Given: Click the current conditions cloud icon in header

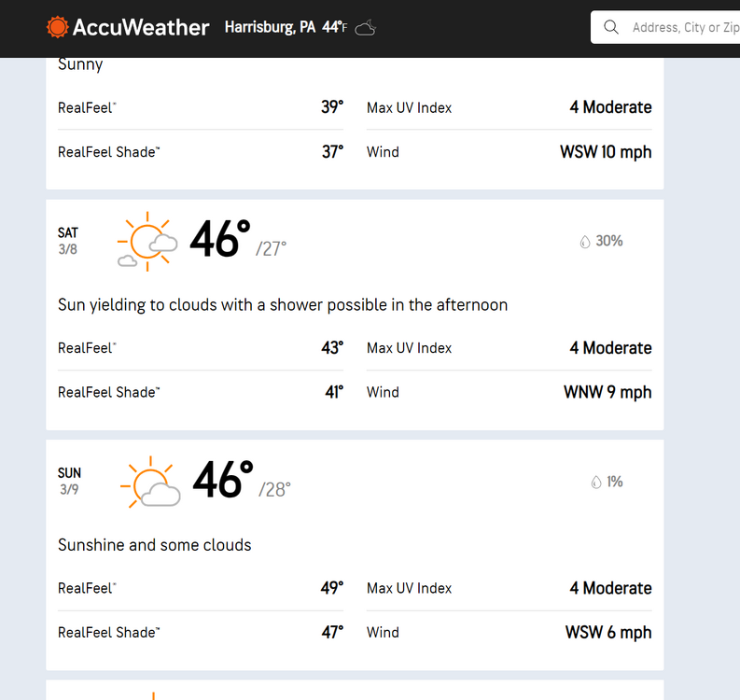Looking at the screenshot, I should coord(366,28).
